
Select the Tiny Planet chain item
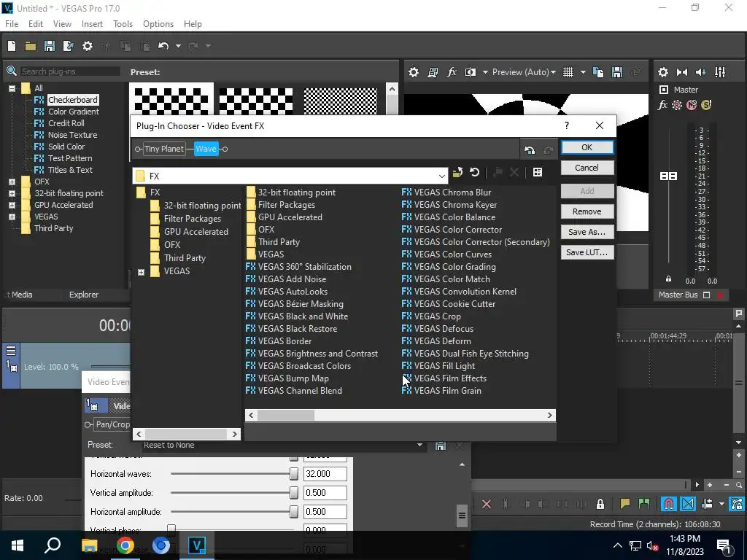(x=164, y=149)
